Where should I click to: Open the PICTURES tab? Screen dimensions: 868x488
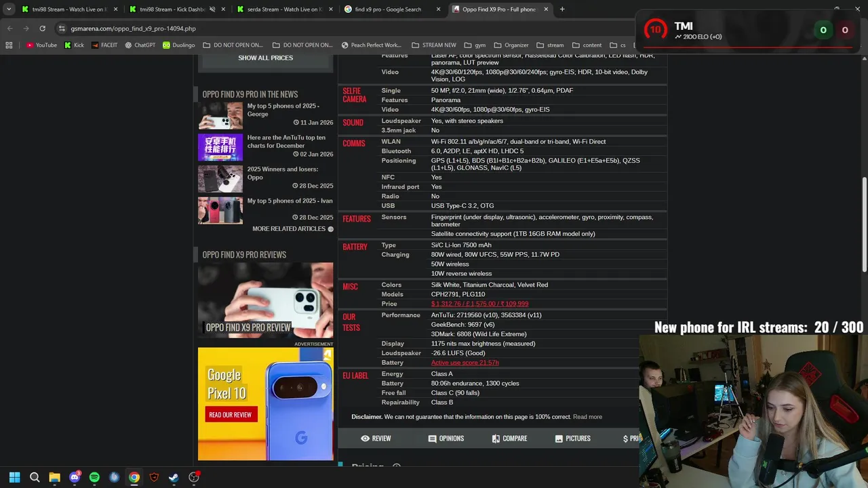tap(572, 439)
